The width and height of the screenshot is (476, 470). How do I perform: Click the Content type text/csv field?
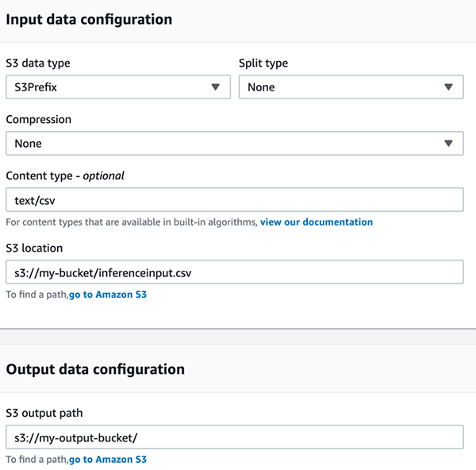[235, 200]
